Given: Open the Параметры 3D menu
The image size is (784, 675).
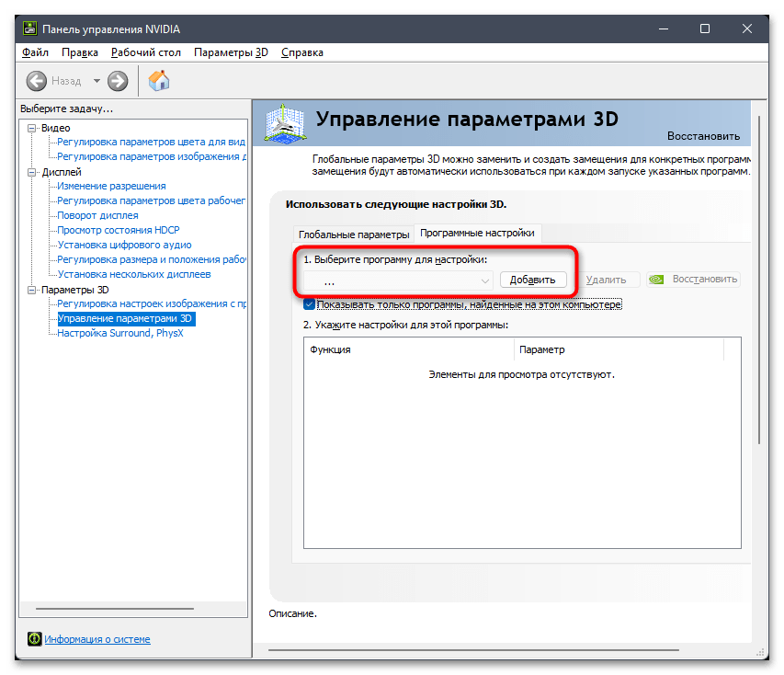Looking at the screenshot, I should click(x=231, y=52).
